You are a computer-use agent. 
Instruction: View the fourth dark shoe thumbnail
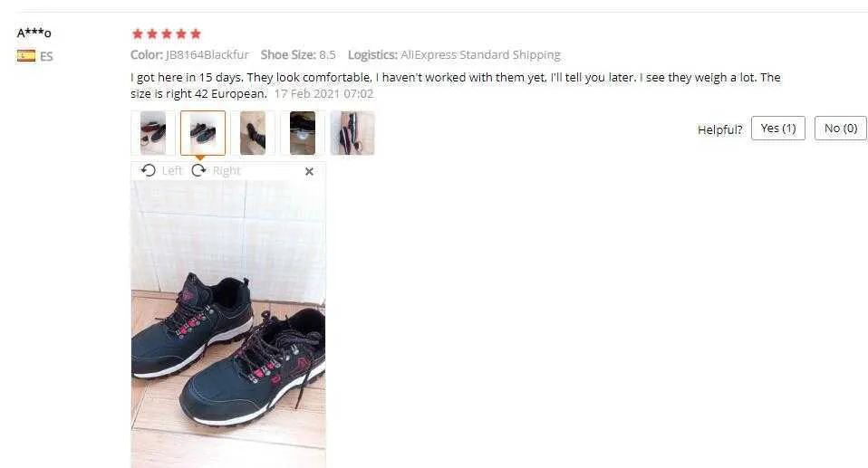[x=303, y=133]
